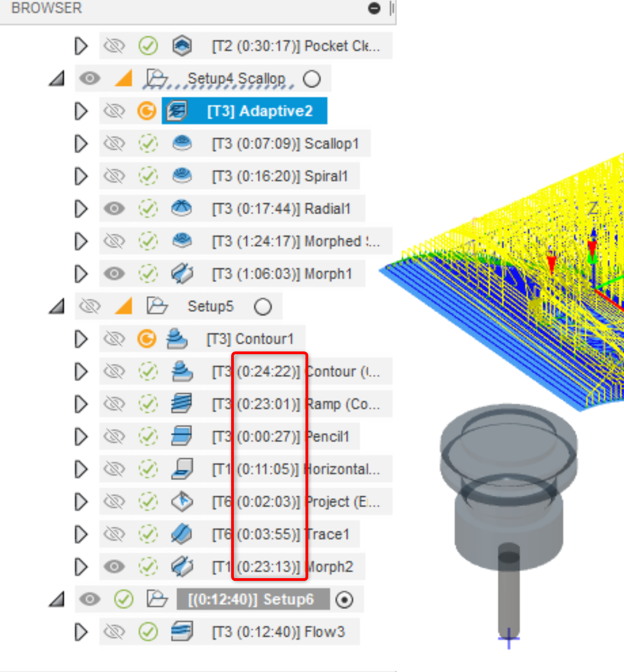This screenshot has height=672, width=624.
Task: Click the black dot button on BROWSER header
Action: (374, 9)
